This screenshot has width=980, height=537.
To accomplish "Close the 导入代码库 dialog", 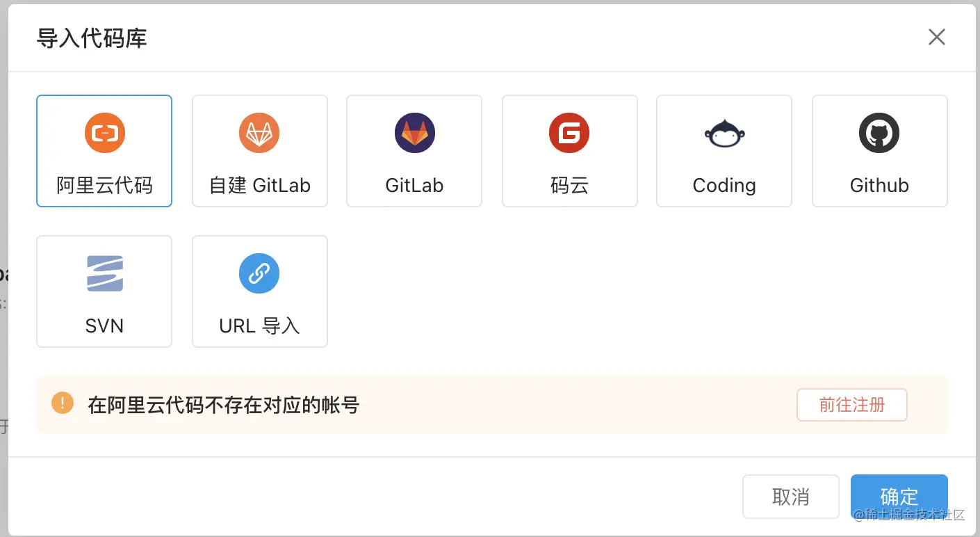I will point(937,38).
